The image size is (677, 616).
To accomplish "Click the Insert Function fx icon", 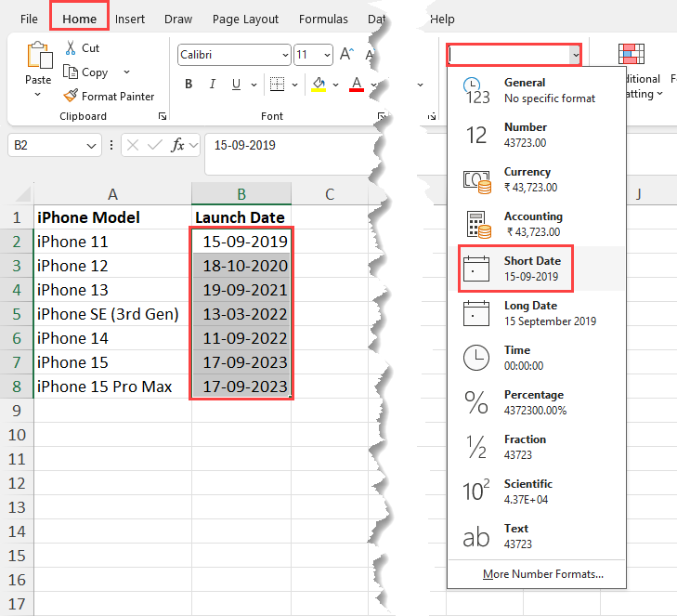I will pyautogui.click(x=177, y=145).
